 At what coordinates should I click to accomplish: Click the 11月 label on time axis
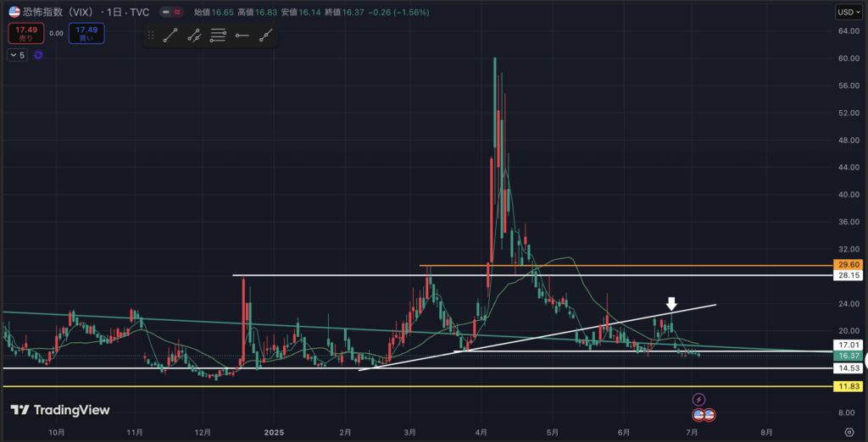pyautogui.click(x=135, y=432)
